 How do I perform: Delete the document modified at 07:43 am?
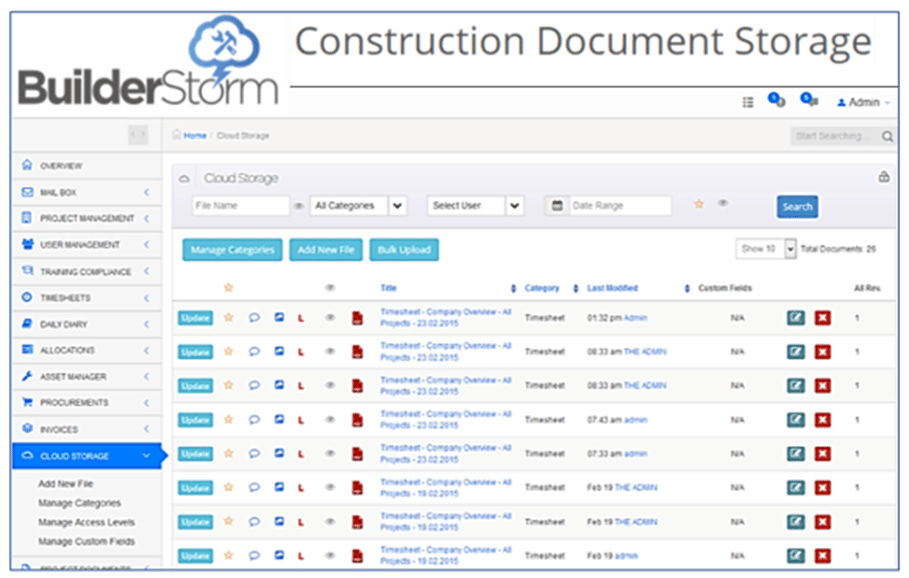pyautogui.click(x=823, y=420)
